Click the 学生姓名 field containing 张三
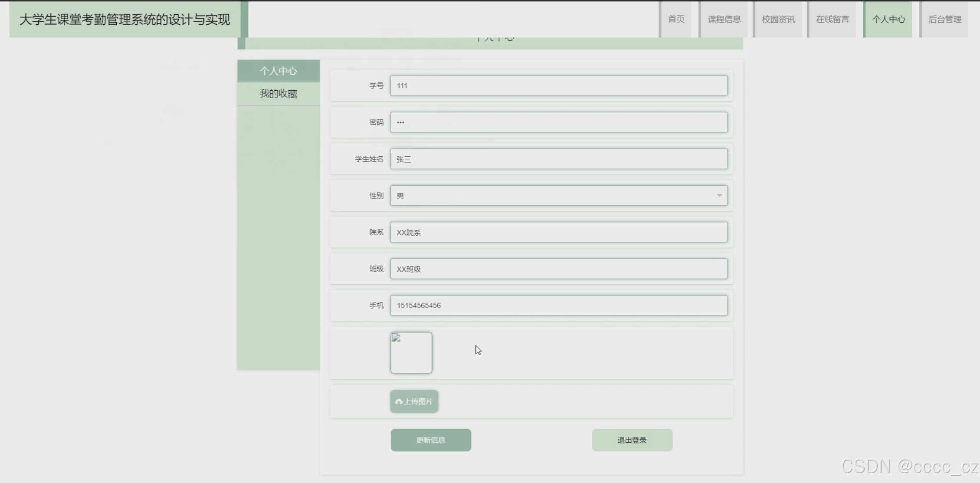This screenshot has height=483, width=980. coord(559,159)
